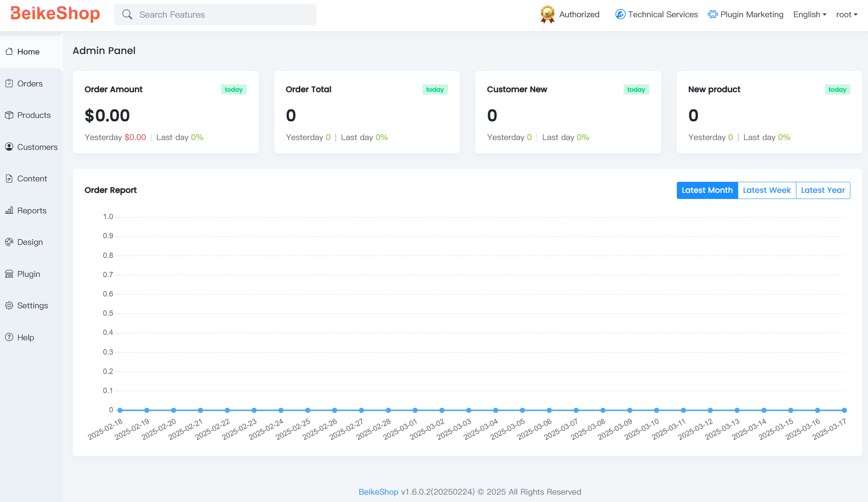
Task: Switch report to Latest Year
Action: pyautogui.click(x=823, y=190)
